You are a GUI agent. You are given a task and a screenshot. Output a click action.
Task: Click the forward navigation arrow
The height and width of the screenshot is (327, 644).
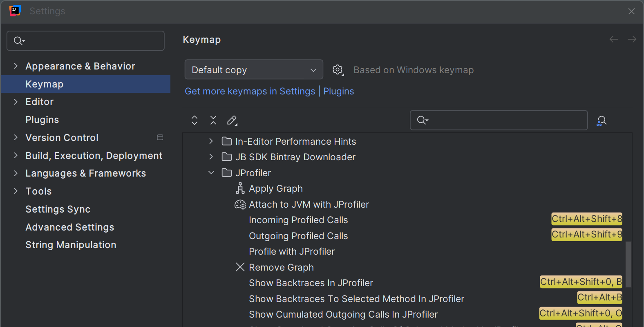click(x=632, y=39)
